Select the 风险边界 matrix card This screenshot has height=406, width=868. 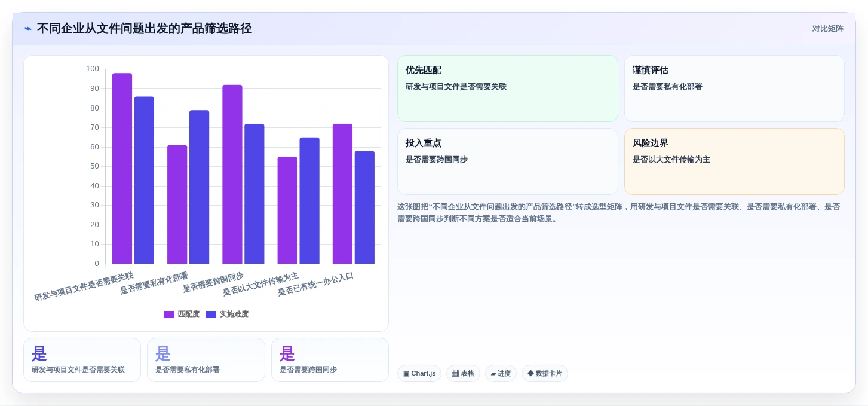tap(734, 161)
